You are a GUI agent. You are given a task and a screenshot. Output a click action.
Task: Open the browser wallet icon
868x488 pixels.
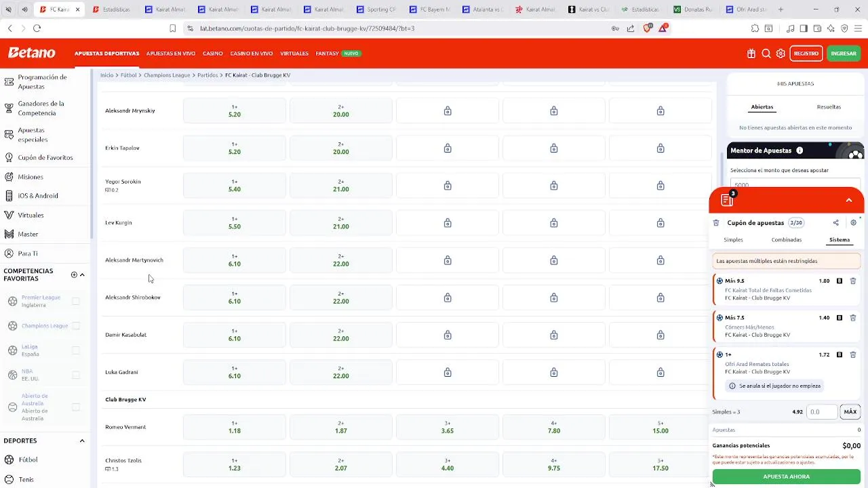click(x=817, y=28)
